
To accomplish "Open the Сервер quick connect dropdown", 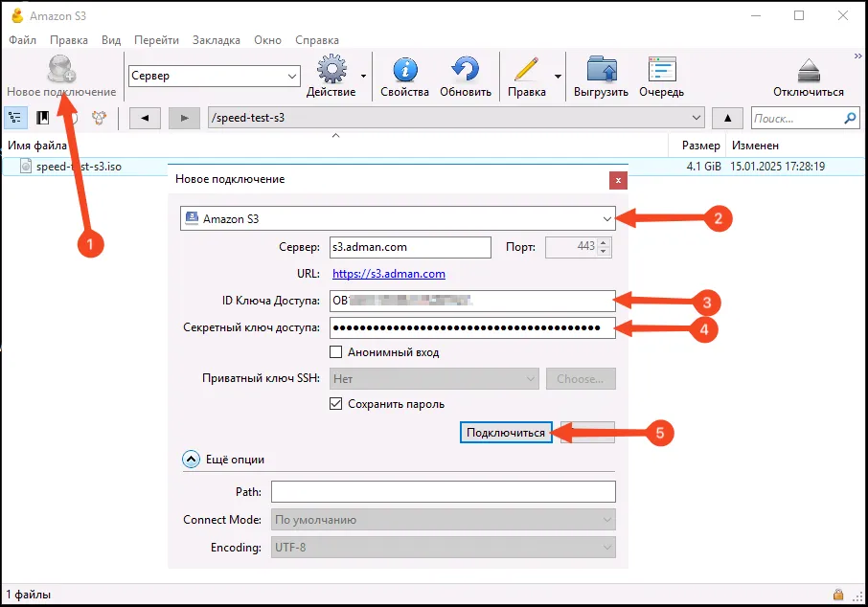I will coord(292,76).
